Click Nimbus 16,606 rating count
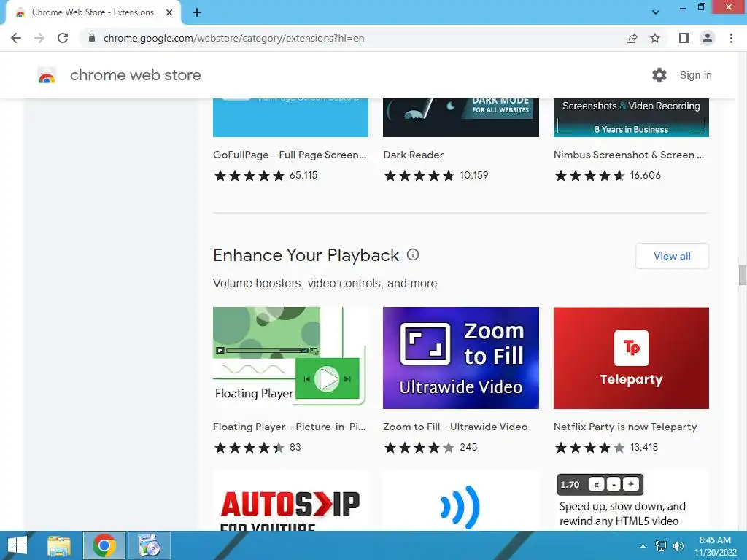The width and height of the screenshot is (747, 560). [x=646, y=175]
